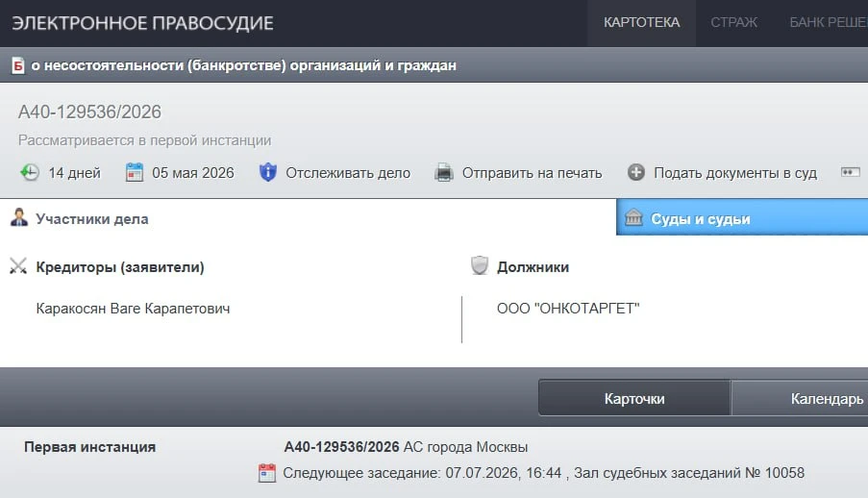The image size is (868, 498).
Task: Click the blue shield Отслеживать дело icon
Action: 268,172
